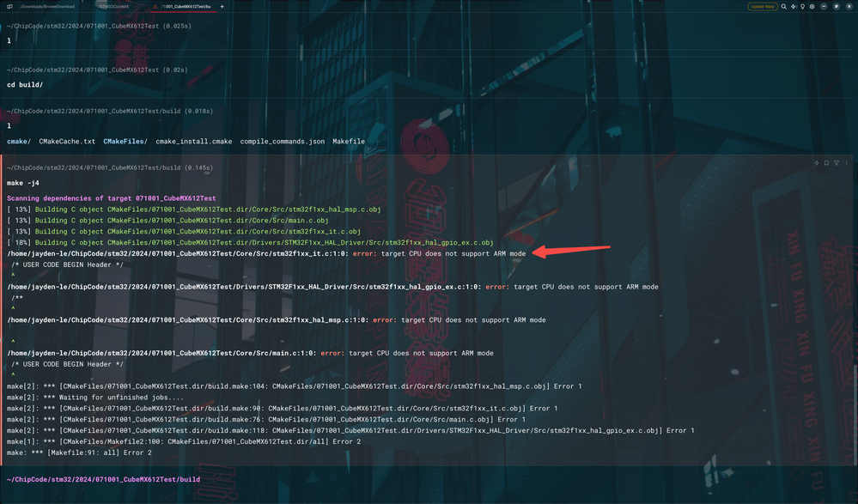Open Warp AI sparkle icon in title bar
This screenshot has height=504, width=858.
coord(794,7)
